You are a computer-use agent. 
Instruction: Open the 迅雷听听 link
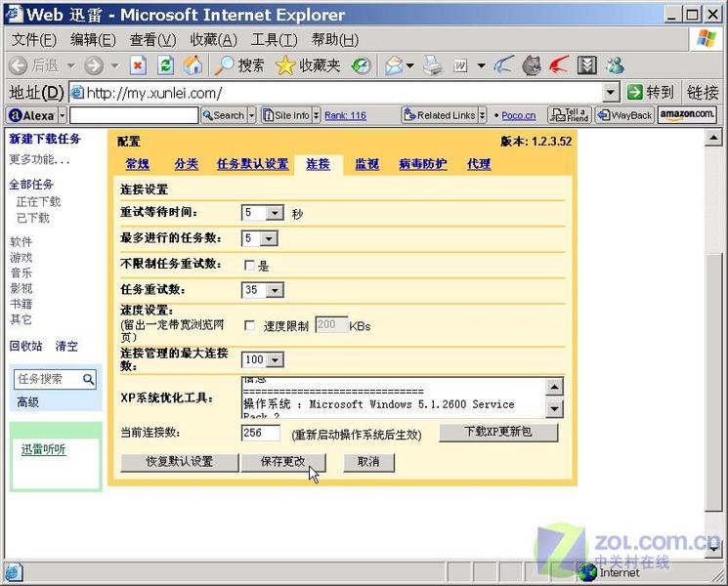[43, 449]
